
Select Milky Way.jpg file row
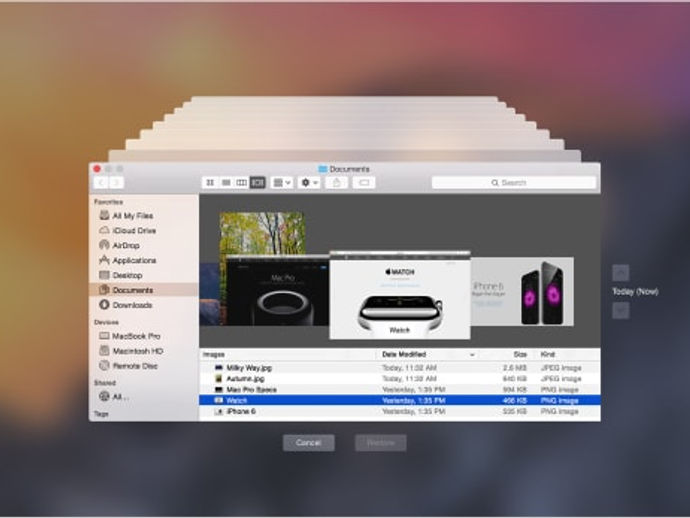400,368
